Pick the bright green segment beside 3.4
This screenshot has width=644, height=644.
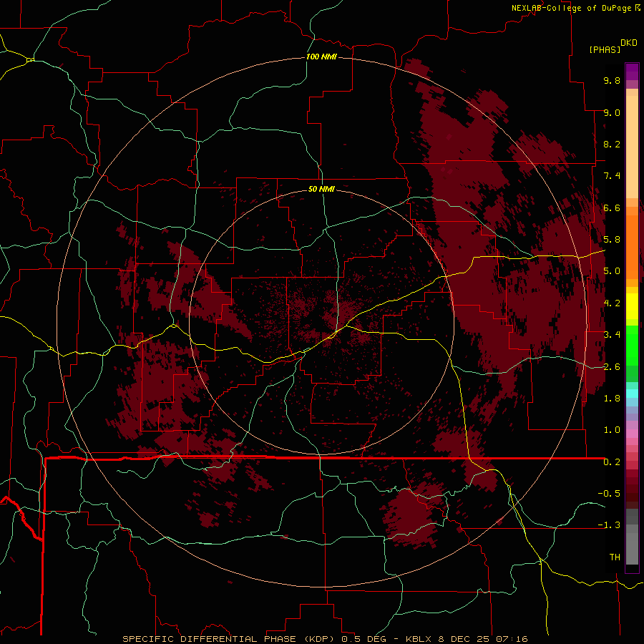click(632, 345)
